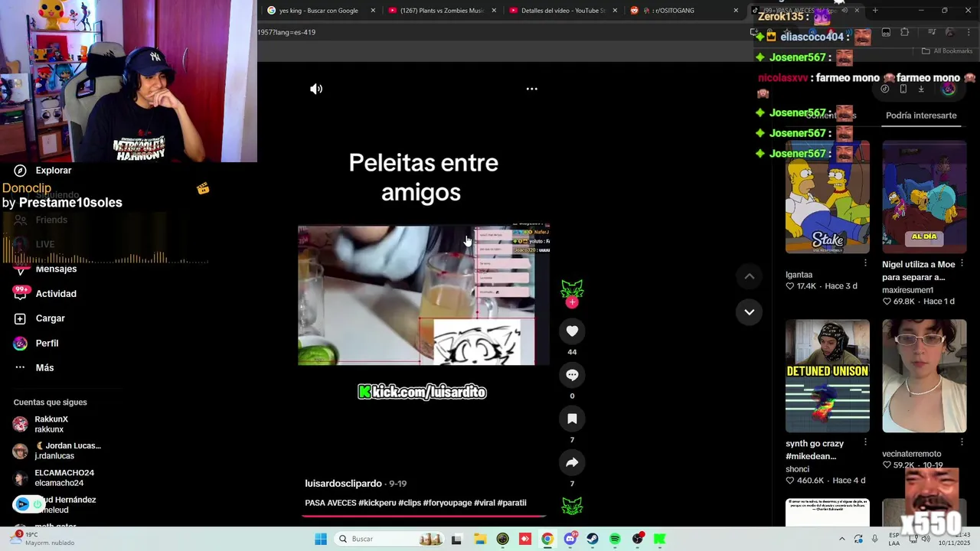Open luisardosclipardo username link
980x551 pixels.
coord(343,484)
